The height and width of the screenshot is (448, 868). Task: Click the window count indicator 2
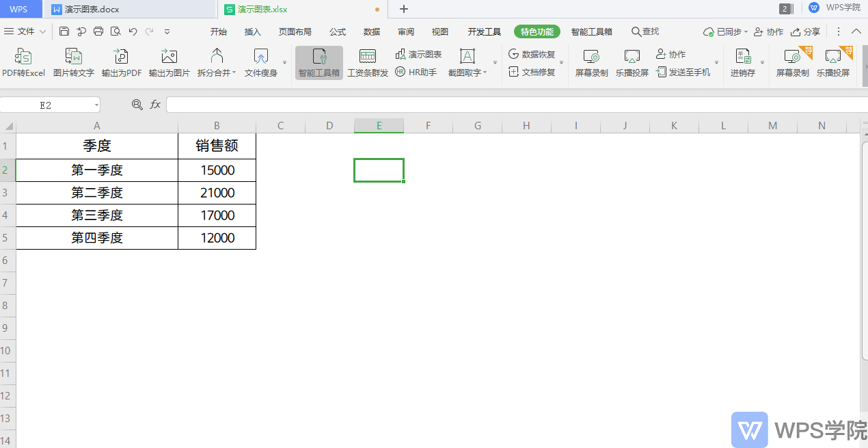(785, 9)
